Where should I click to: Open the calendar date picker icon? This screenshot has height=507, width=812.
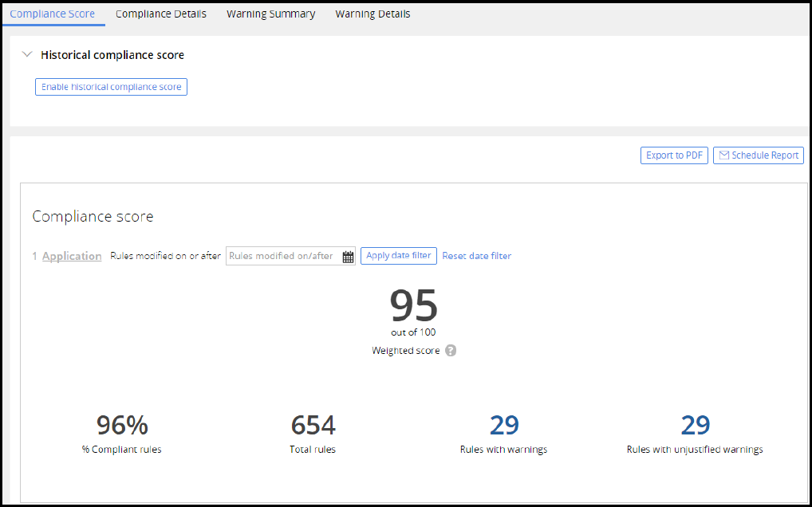[x=348, y=257]
